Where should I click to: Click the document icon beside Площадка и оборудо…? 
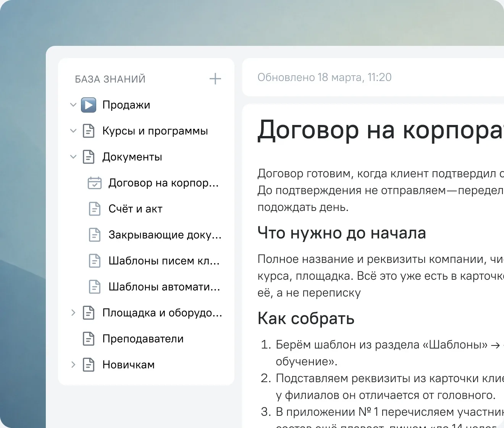pos(89,313)
